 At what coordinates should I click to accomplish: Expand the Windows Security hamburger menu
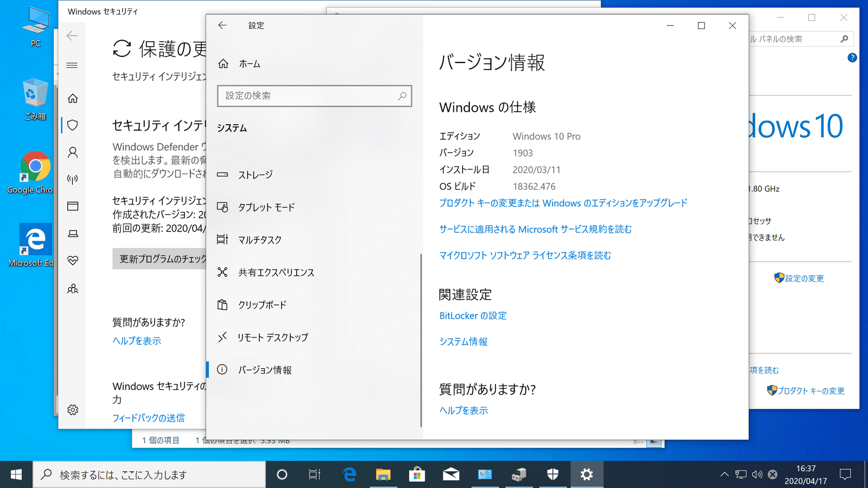[72, 66]
